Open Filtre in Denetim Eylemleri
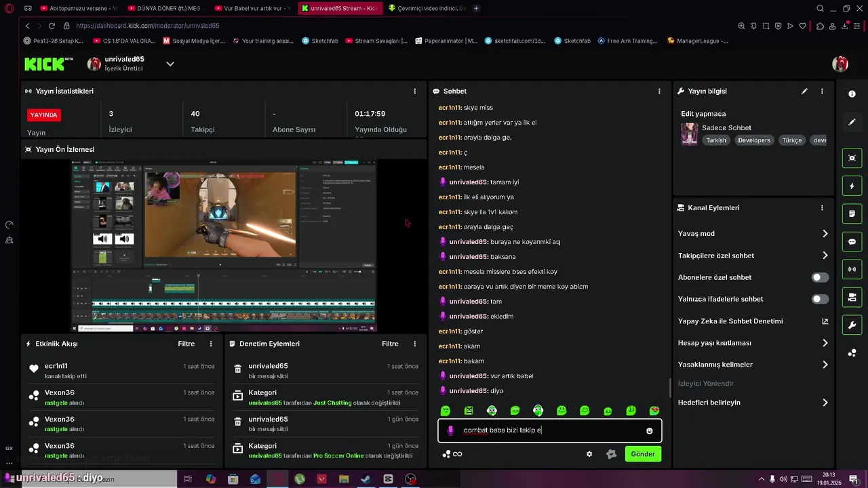The width and height of the screenshot is (868, 488). coord(390,344)
